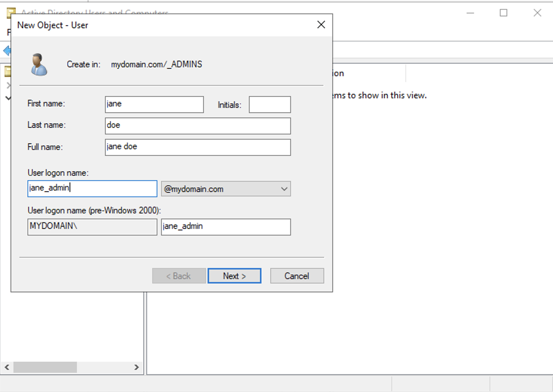The width and height of the screenshot is (553, 392).
Task: Click the MYDOMAIN\ domain prefix field
Action: coord(92,227)
